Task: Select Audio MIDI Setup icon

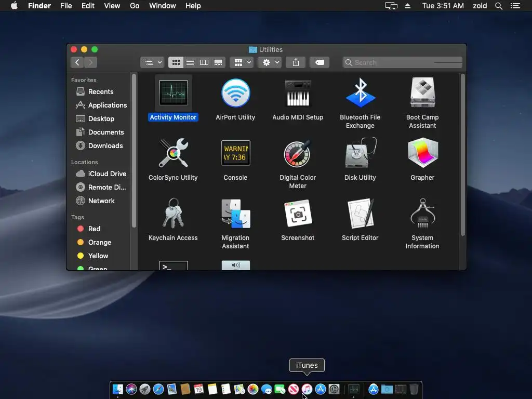Action: tap(298, 93)
